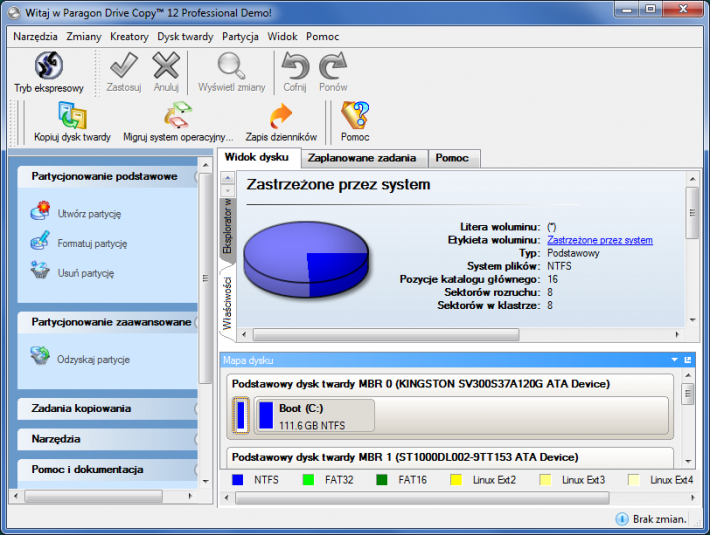Open the Narzędzia menu
710x535 pixels.
click(35, 37)
